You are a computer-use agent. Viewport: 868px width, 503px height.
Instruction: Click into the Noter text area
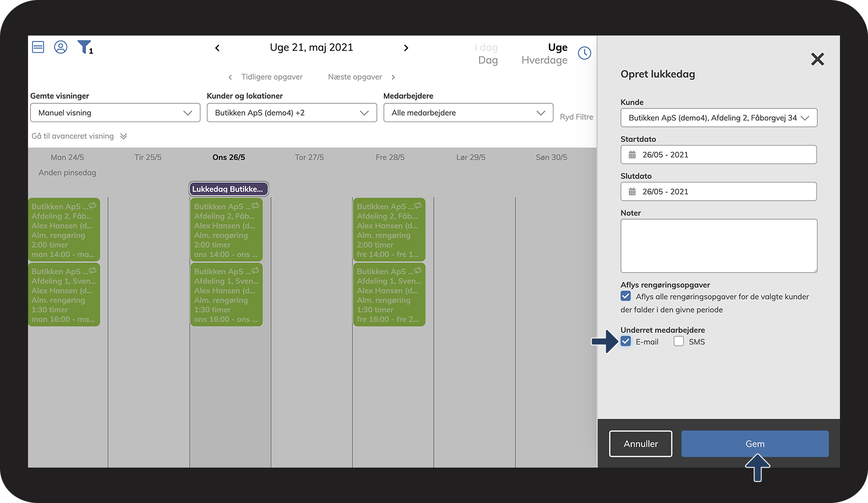718,246
